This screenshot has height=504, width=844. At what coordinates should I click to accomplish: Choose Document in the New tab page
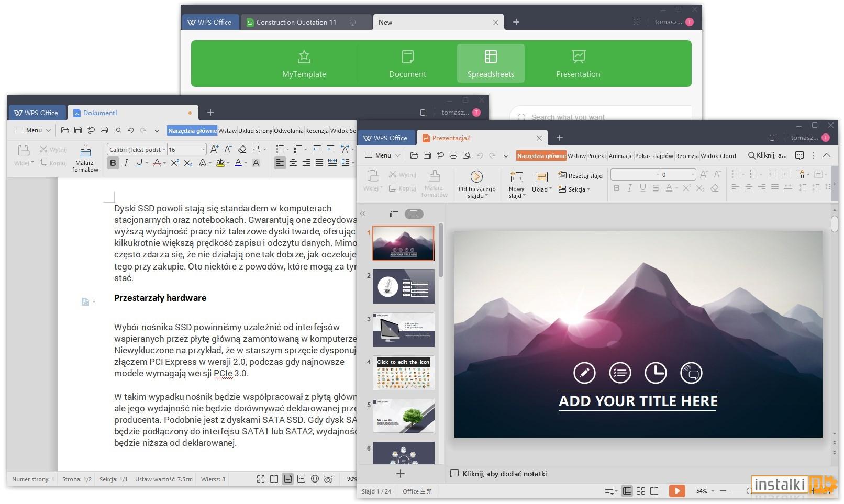[407, 63]
